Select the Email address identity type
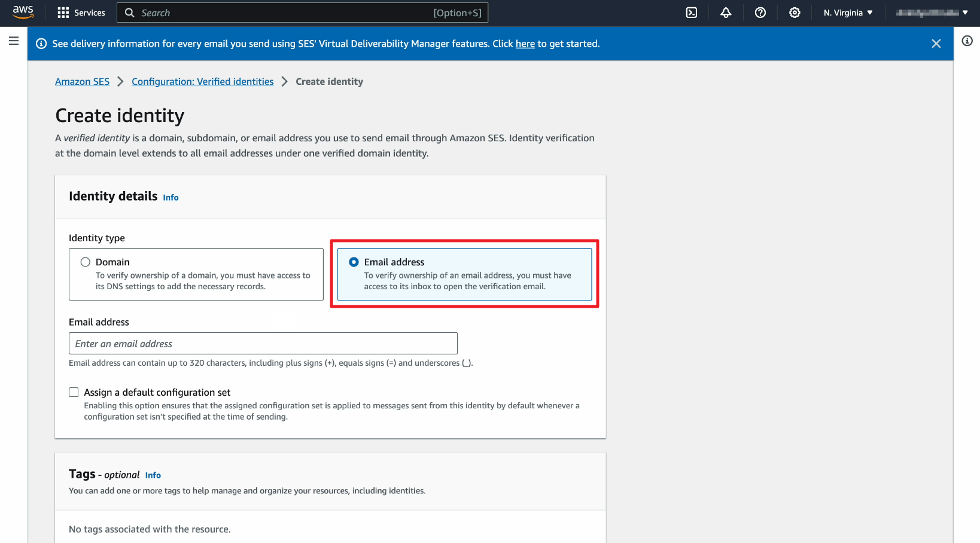This screenshot has height=543, width=980. tap(354, 262)
